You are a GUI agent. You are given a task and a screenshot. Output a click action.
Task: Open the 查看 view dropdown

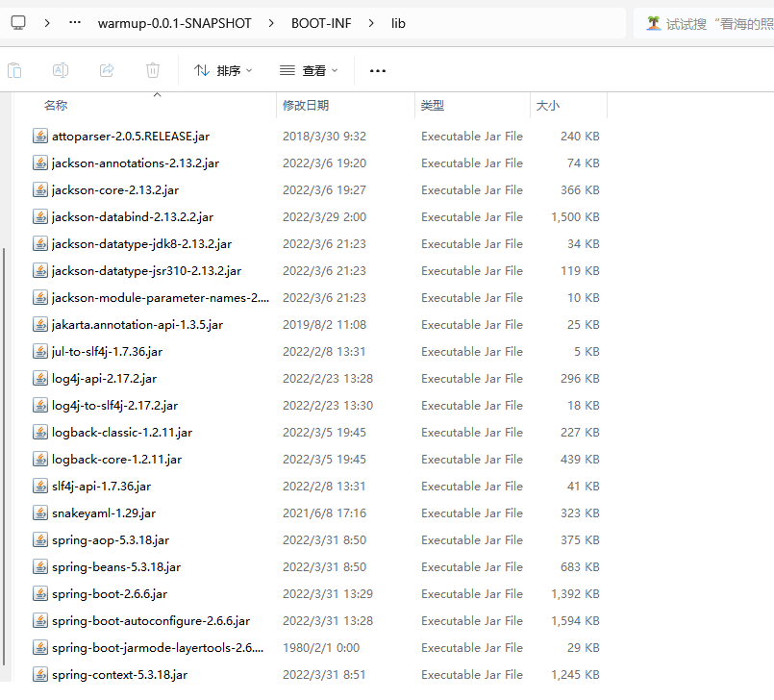309,70
